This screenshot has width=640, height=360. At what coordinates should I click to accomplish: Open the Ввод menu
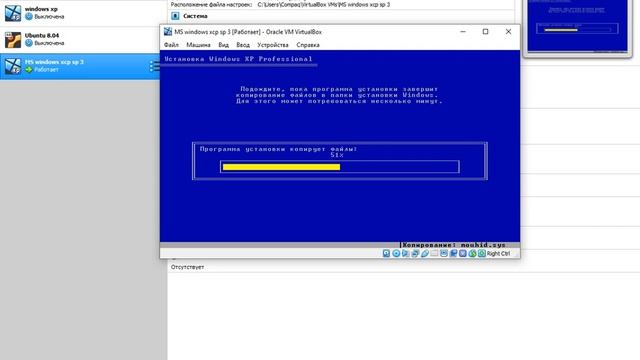(x=243, y=45)
